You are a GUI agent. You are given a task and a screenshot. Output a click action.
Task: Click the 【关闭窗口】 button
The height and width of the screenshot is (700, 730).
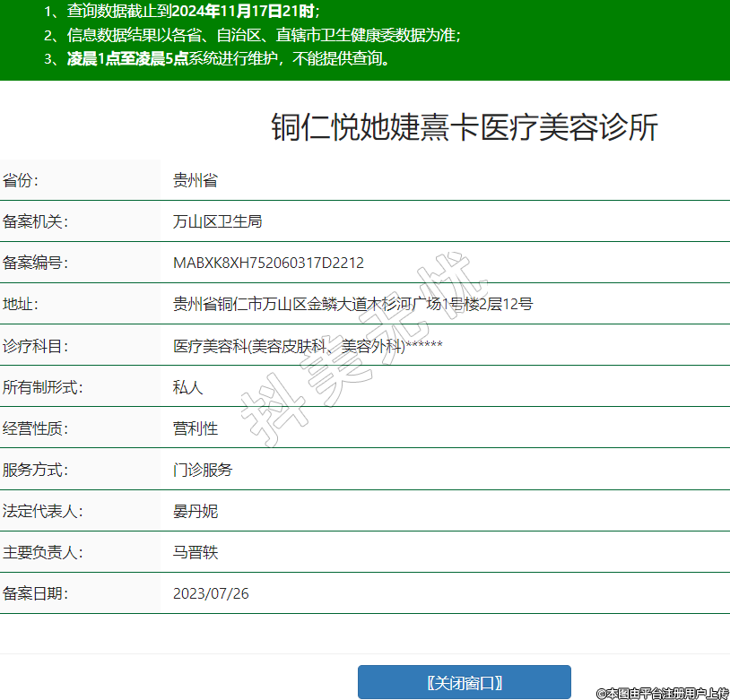click(464, 682)
